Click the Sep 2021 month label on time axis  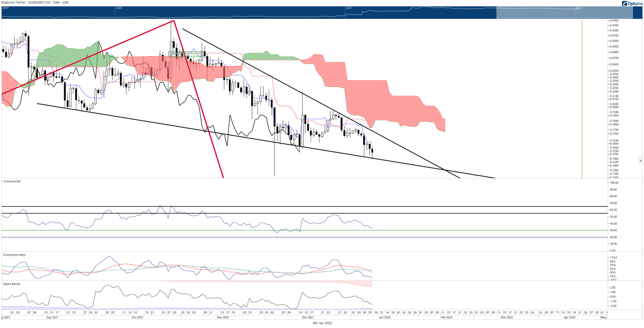(52, 318)
